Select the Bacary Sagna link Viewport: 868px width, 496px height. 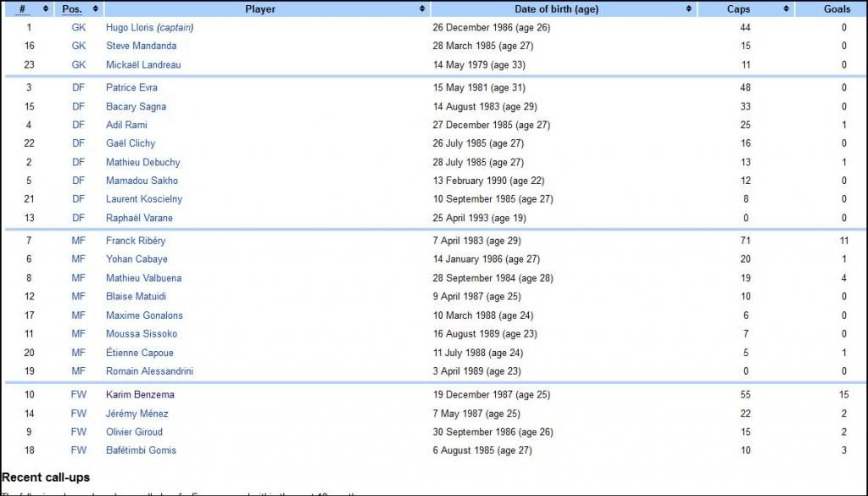pyautogui.click(x=136, y=106)
